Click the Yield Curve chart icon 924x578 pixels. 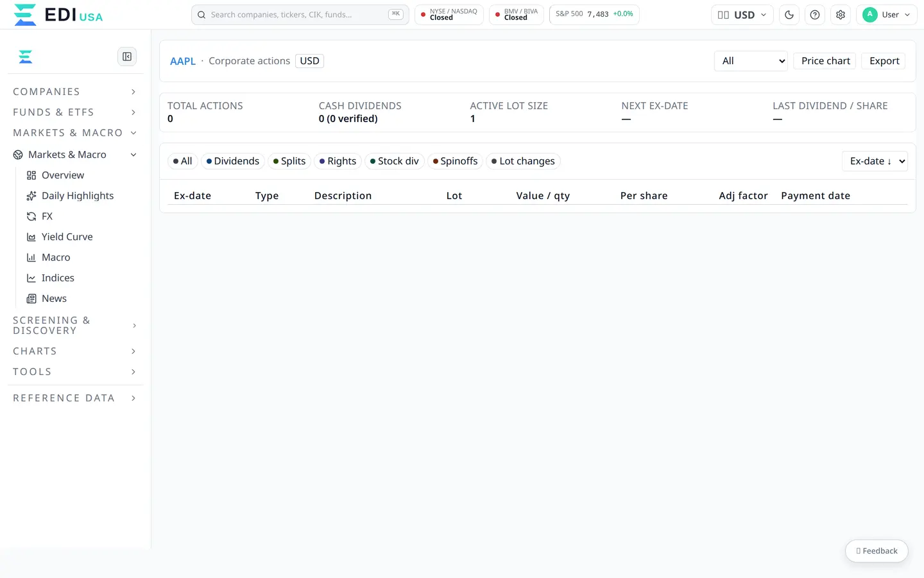[x=31, y=237]
